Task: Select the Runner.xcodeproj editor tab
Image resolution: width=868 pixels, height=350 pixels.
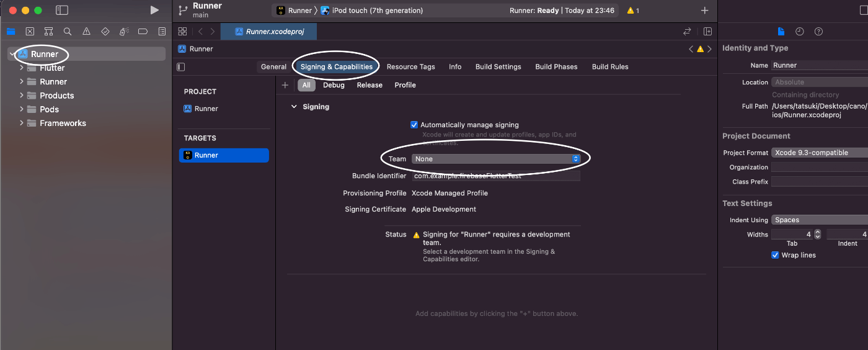Action: [269, 32]
